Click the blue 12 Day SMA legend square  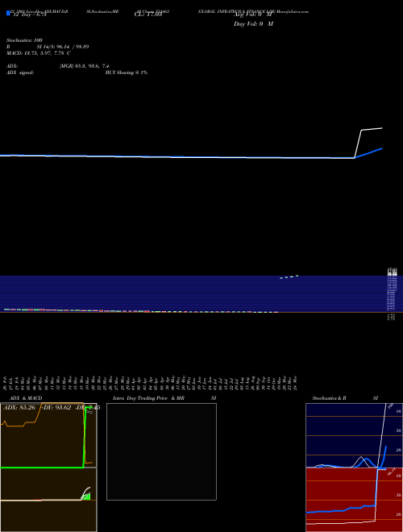[x=8, y=13]
